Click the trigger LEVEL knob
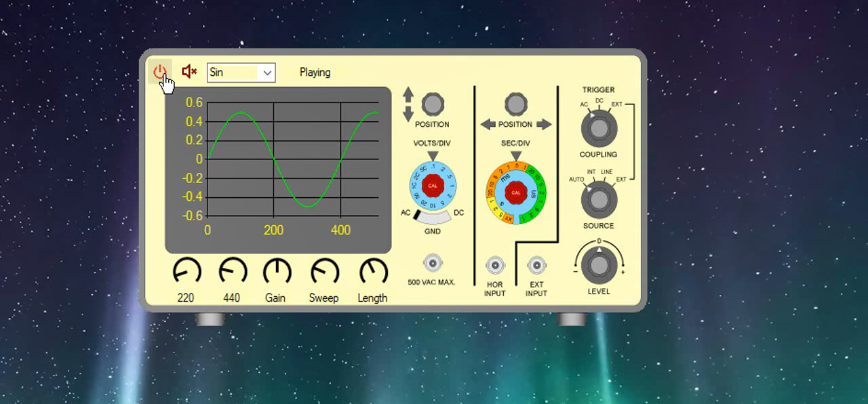 click(x=598, y=265)
